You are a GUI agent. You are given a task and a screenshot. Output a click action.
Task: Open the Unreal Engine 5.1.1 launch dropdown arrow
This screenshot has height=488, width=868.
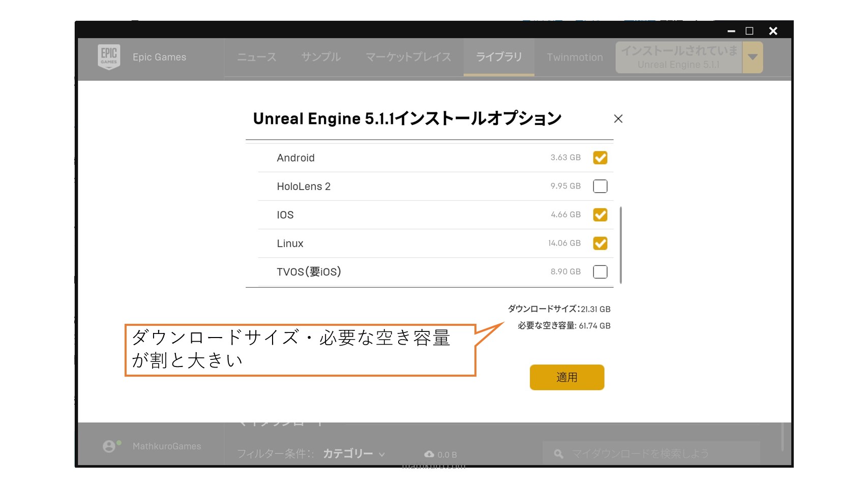point(753,57)
